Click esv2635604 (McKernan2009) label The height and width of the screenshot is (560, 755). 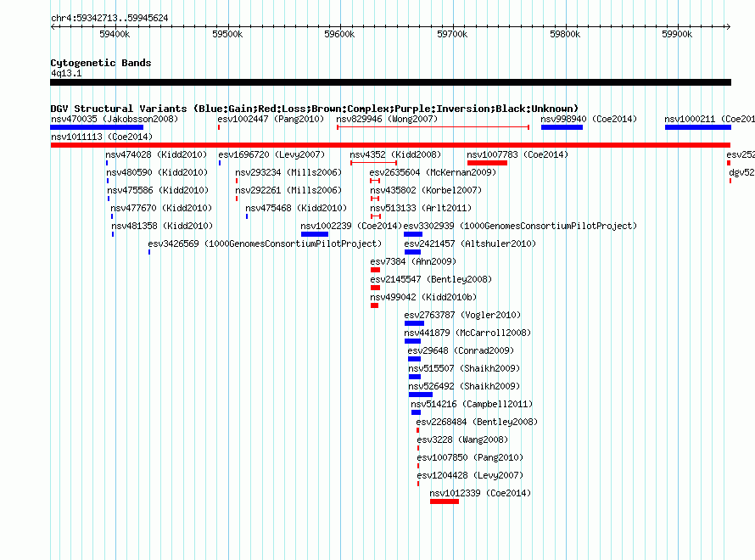[x=433, y=172]
